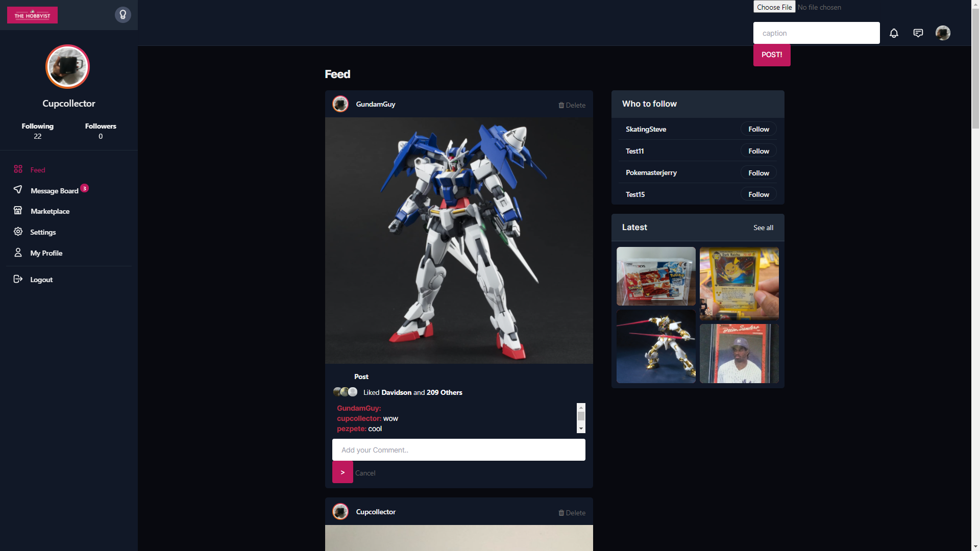Open the Message Board page
980x551 pixels.
[55, 191]
